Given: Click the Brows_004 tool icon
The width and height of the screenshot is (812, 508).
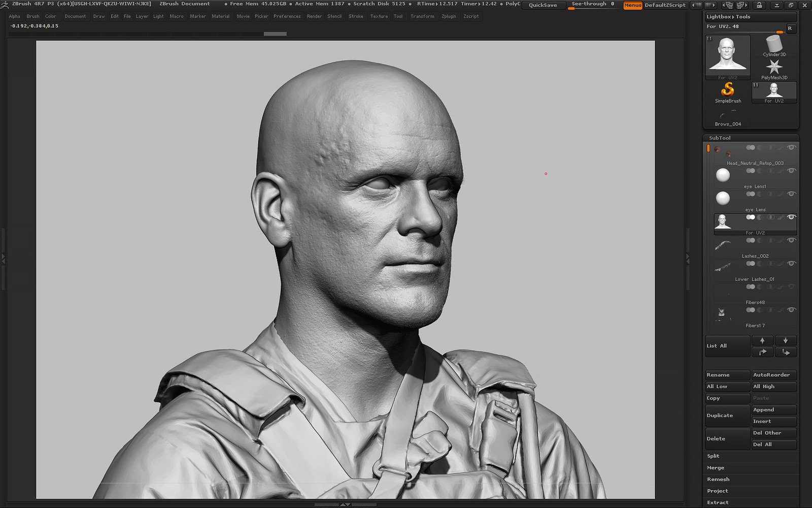Looking at the screenshot, I should (x=728, y=116).
